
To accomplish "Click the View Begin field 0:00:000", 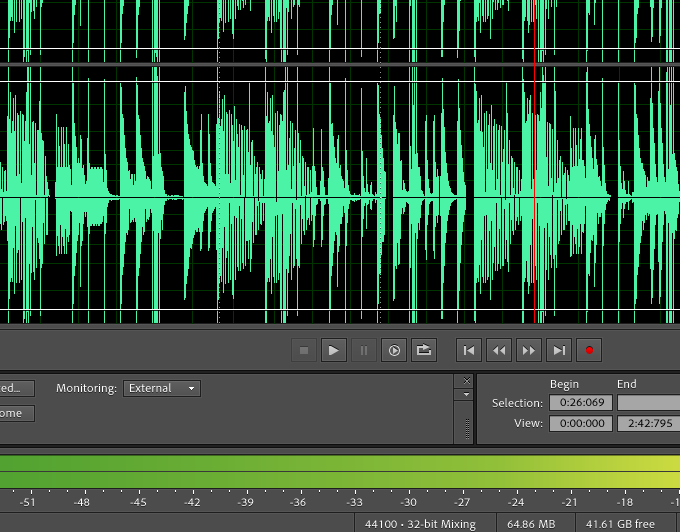I will [x=581, y=423].
